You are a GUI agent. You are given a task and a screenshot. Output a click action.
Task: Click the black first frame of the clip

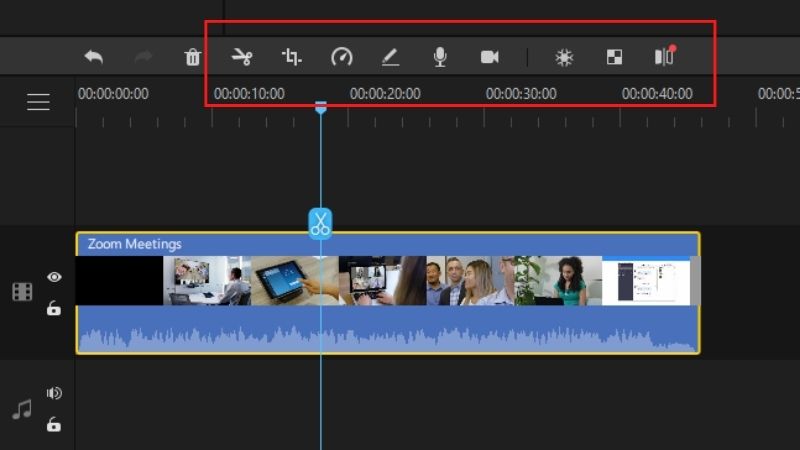(x=119, y=281)
